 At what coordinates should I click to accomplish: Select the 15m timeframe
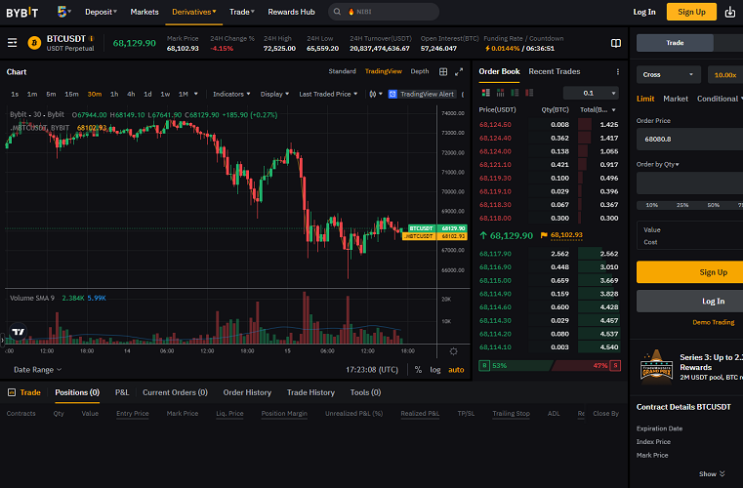coord(72,94)
